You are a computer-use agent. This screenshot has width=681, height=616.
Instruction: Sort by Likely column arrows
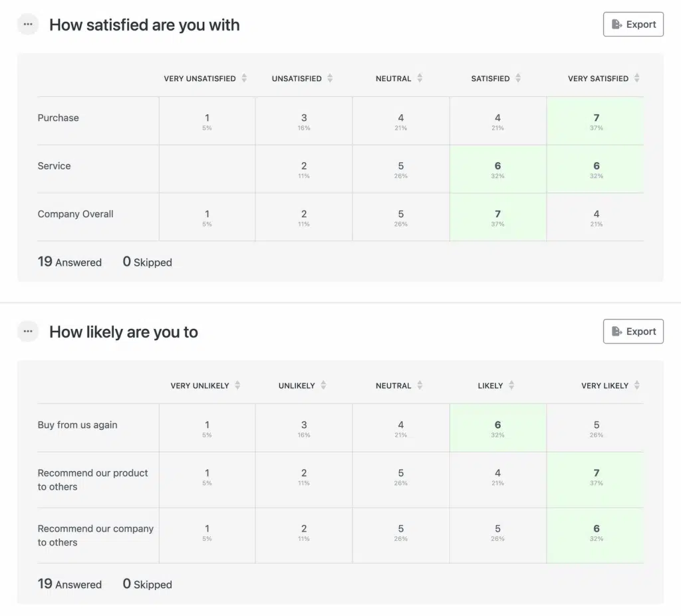coord(511,385)
